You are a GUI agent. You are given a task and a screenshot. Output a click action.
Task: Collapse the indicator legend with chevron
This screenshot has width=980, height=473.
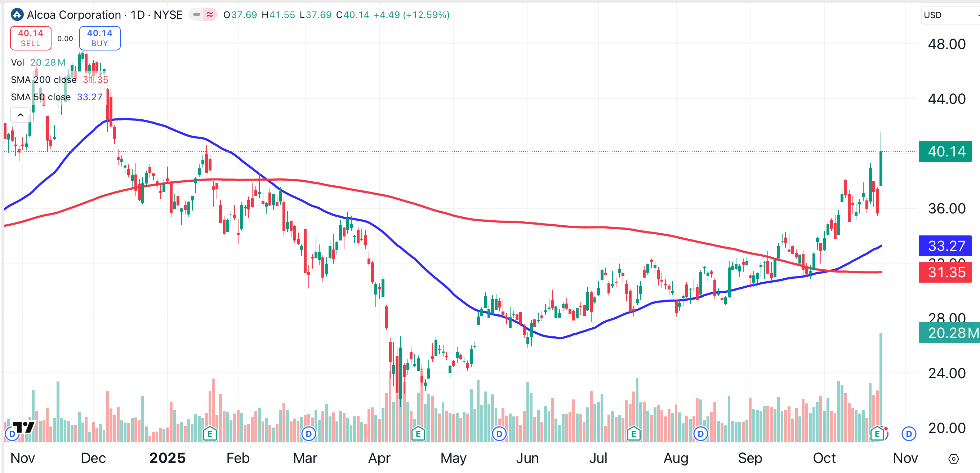click(x=21, y=115)
